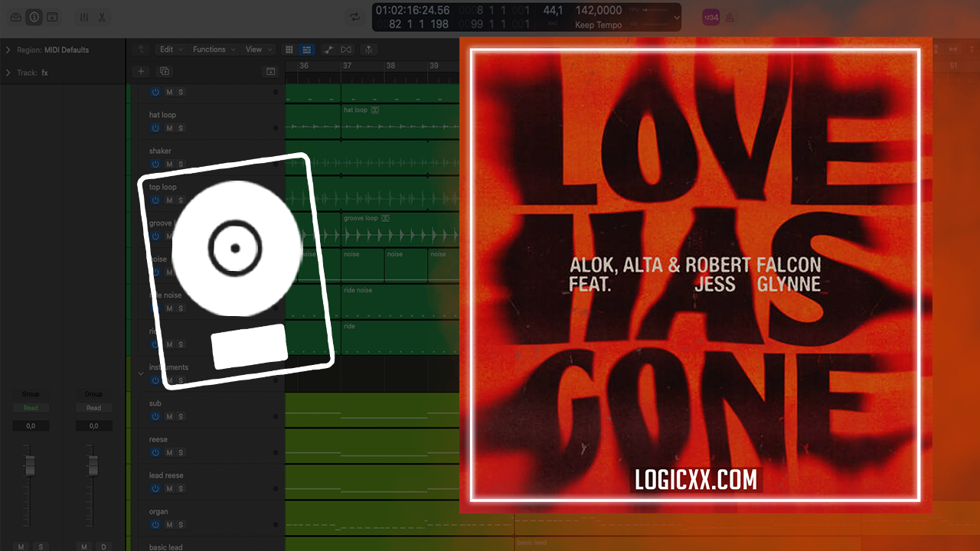Click the track hierarchy up arrow

pyautogui.click(x=140, y=50)
